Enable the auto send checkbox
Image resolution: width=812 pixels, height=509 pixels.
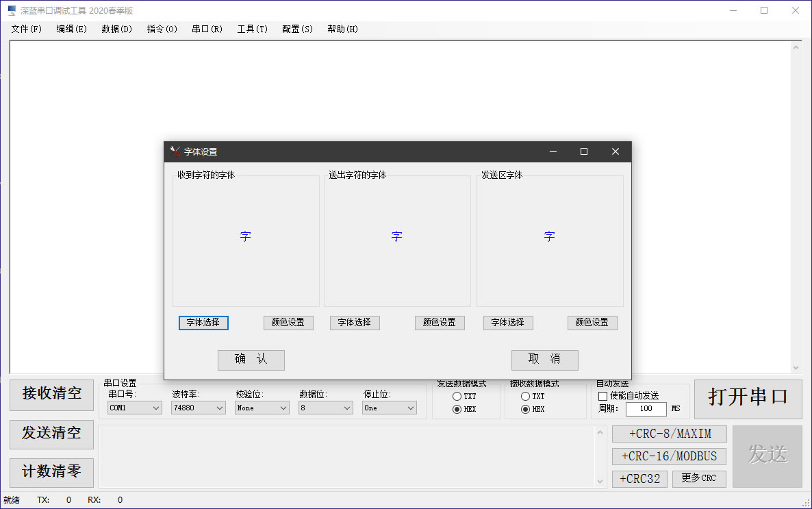[x=603, y=396]
